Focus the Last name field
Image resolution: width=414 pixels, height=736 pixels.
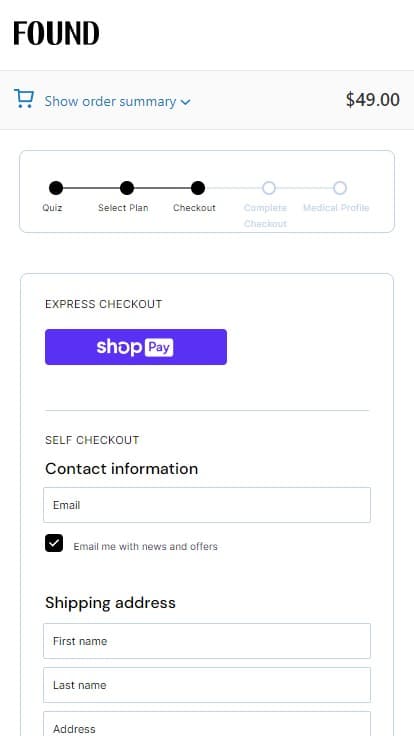[207, 685]
